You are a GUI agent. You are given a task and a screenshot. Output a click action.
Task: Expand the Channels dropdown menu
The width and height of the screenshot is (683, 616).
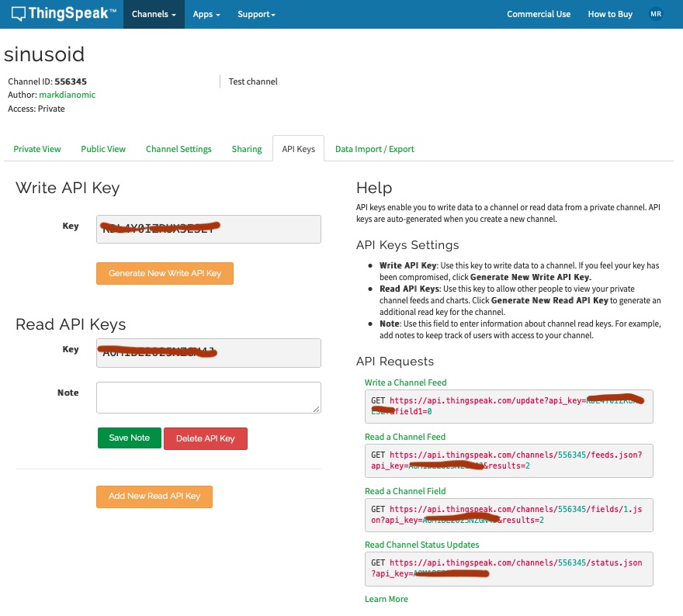(x=154, y=14)
